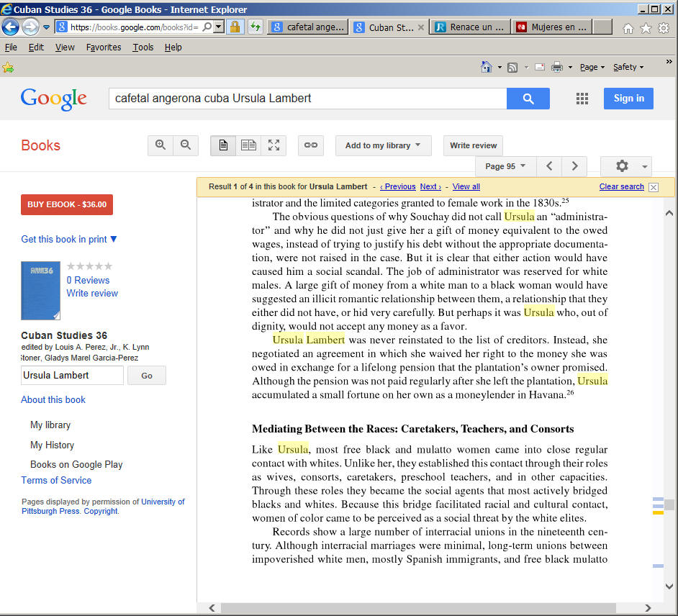Zoom in on the book page
This screenshot has height=616, width=678.
[161, 145]
